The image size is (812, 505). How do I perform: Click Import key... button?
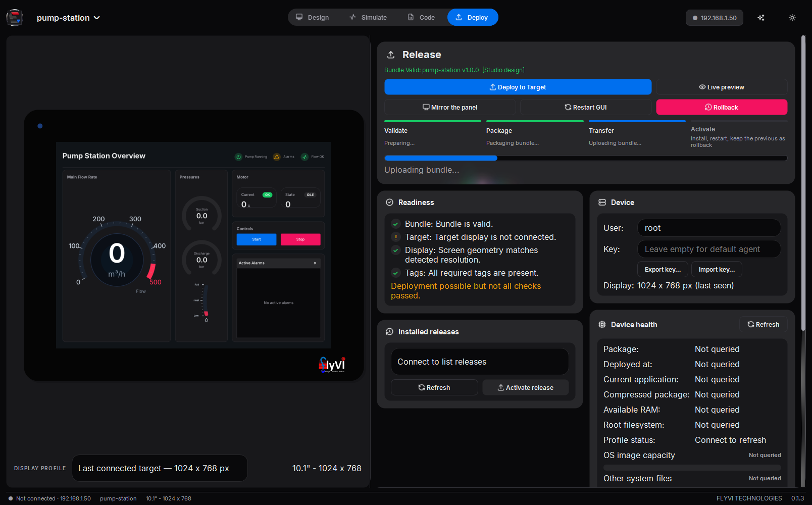(717, 269)
